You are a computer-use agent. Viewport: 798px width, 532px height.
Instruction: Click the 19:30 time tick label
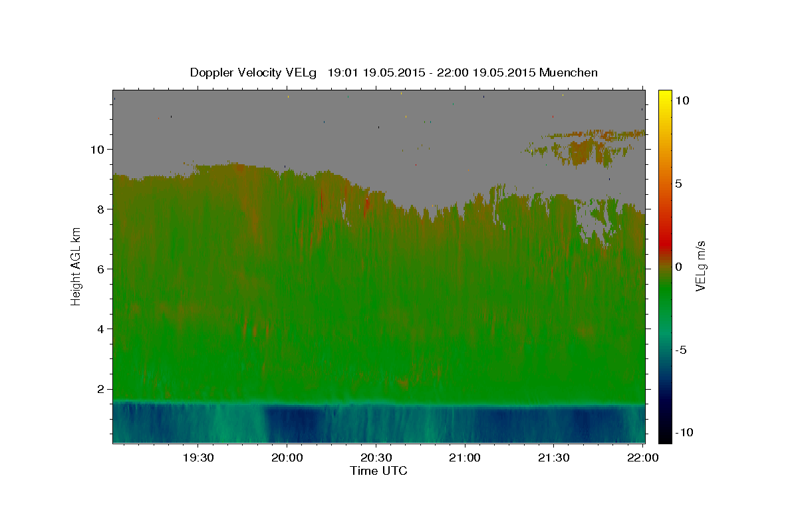click(x=198, y=458)
